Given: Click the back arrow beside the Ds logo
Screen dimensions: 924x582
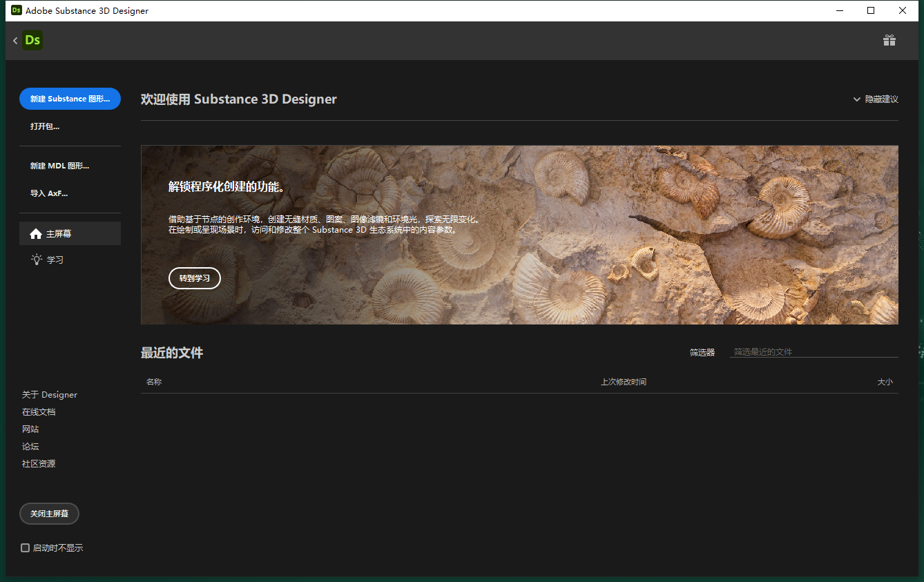Looking at the screenshot, I should [14, 40].
